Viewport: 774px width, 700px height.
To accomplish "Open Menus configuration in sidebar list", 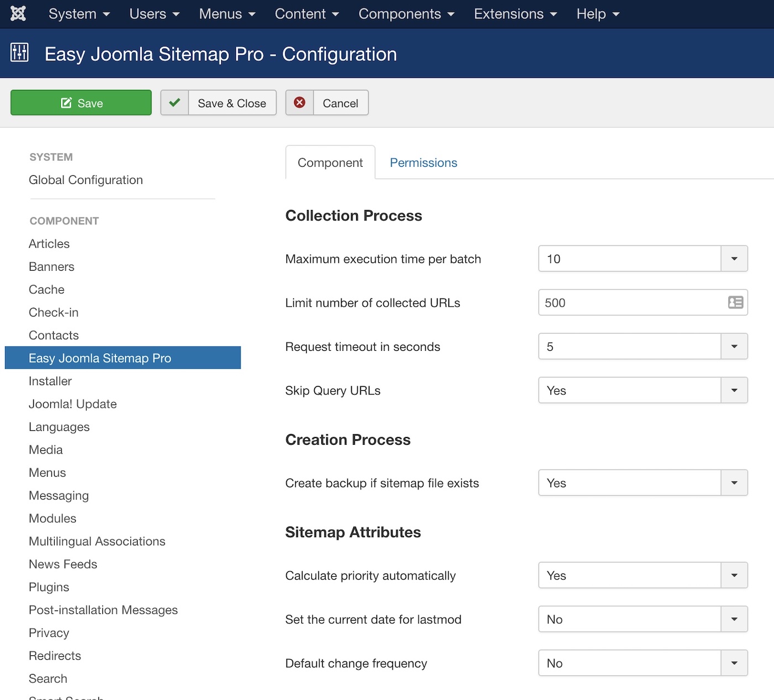I will pos(48,473).
